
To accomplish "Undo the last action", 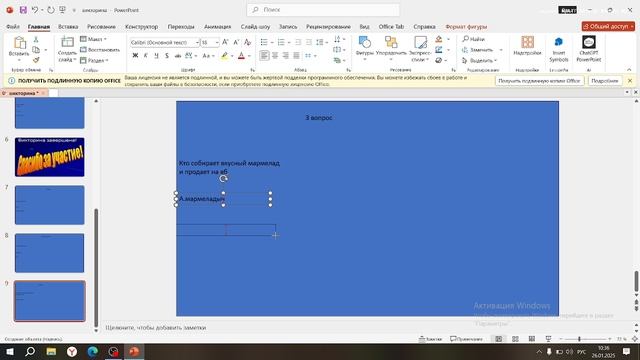I will coord(35,10).
